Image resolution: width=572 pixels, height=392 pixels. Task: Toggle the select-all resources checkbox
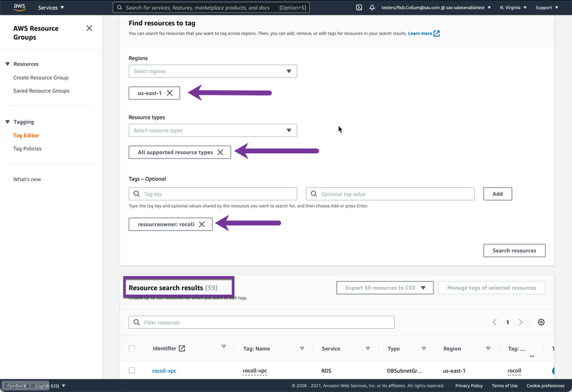[x=132, y=349]
